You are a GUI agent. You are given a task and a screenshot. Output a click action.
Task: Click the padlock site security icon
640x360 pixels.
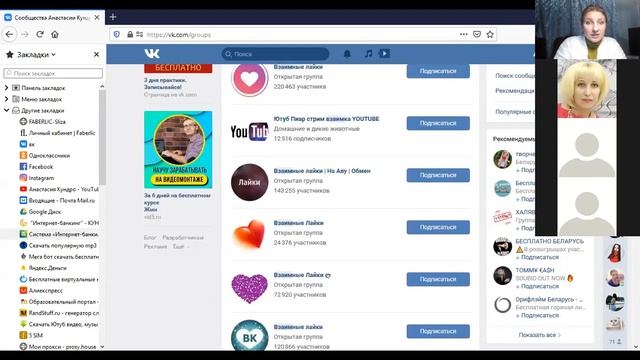pyautogui.click(x=130, y=35)
